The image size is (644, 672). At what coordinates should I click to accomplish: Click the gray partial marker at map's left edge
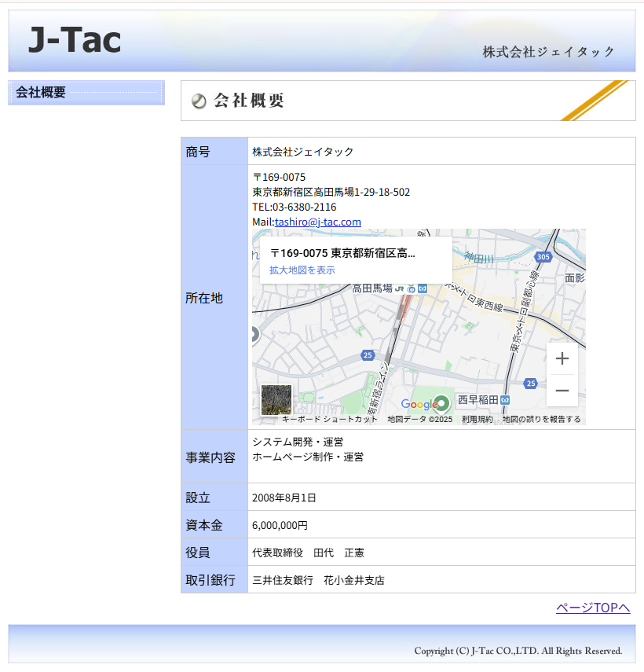[254, 335]
